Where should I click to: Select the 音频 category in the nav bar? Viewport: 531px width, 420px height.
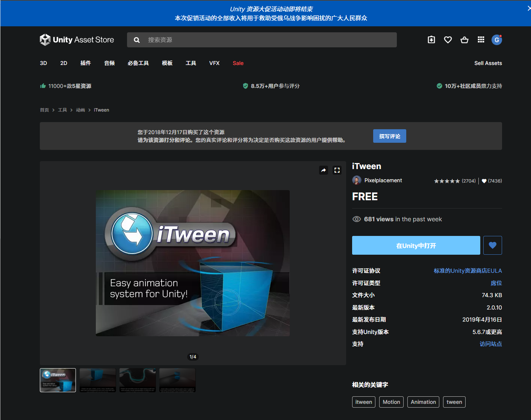(109, 63)
